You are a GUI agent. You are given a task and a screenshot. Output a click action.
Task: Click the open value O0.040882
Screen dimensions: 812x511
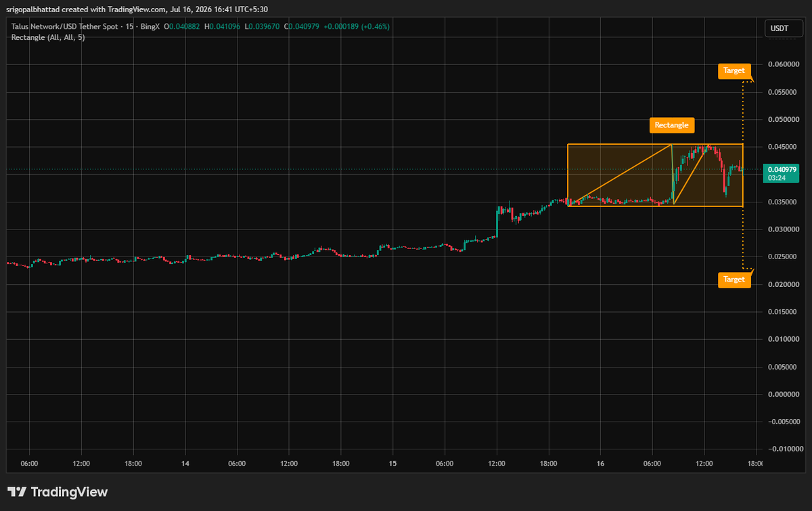click(183, 26)
